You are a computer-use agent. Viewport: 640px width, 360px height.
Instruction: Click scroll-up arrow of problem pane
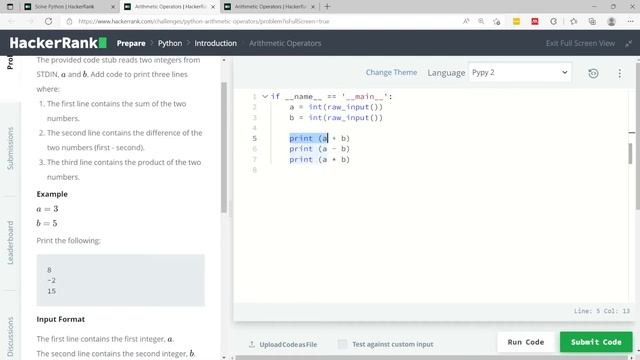[x=224, y=60]
